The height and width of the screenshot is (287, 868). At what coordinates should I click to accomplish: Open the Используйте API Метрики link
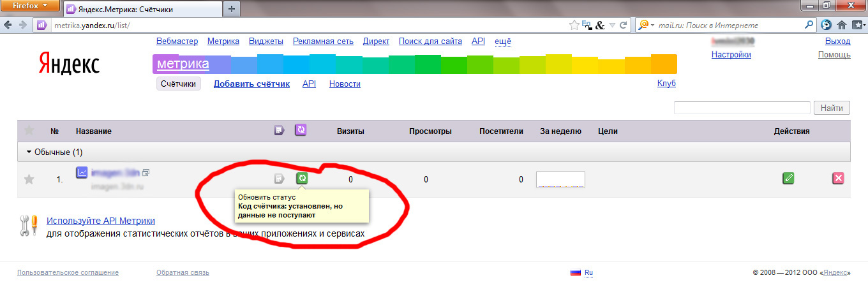(101, 221)
